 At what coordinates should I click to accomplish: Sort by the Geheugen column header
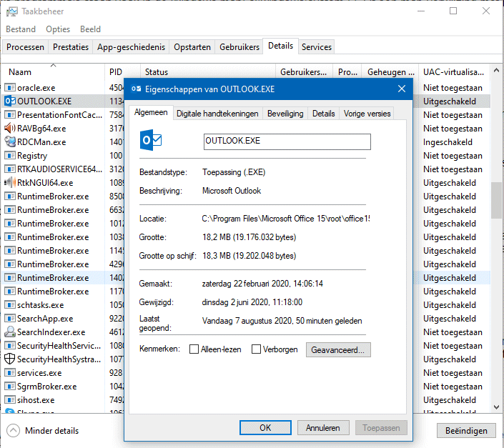(390, 72)
